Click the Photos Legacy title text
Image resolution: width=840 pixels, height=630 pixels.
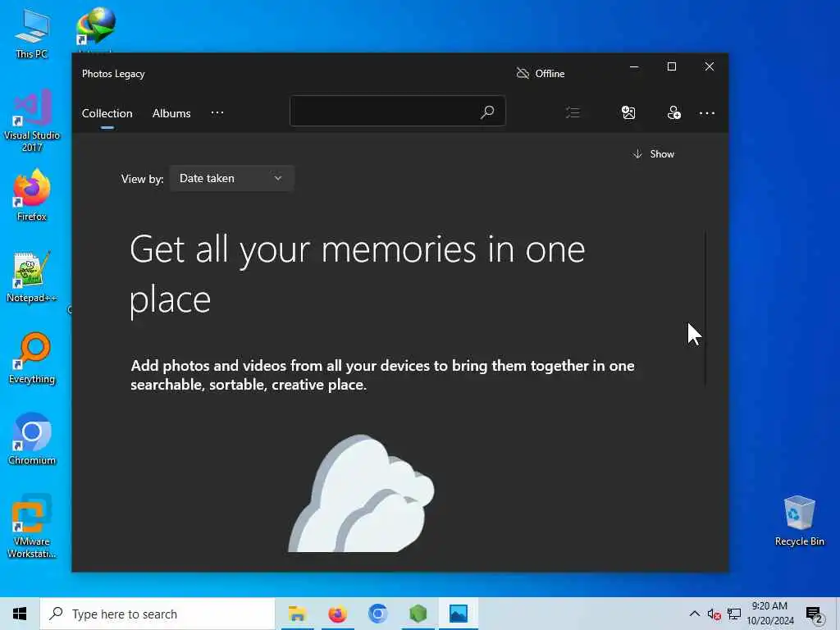(113, 74)
